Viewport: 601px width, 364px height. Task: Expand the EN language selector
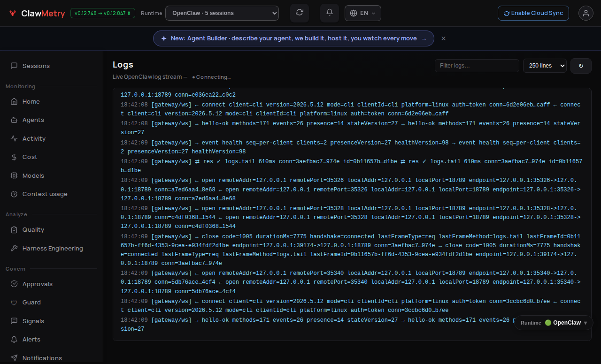363,13
